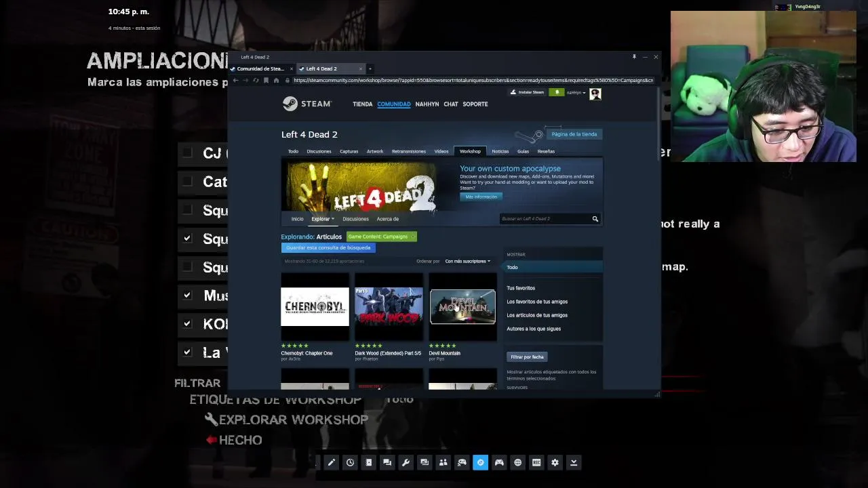Open the green notification bell icon
Image resolution: width=868 pixels, height=488 pixels.
click(x=557, y=92)
